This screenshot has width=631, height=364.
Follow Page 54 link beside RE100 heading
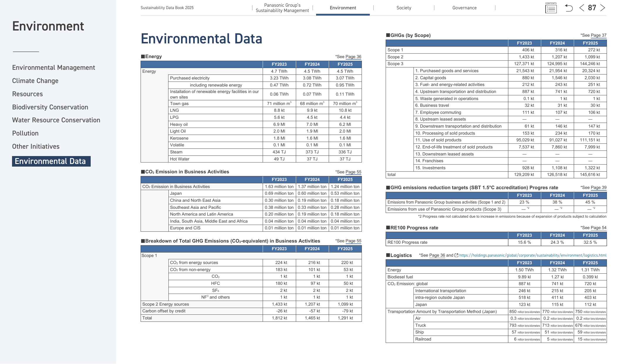pos(598,228)
